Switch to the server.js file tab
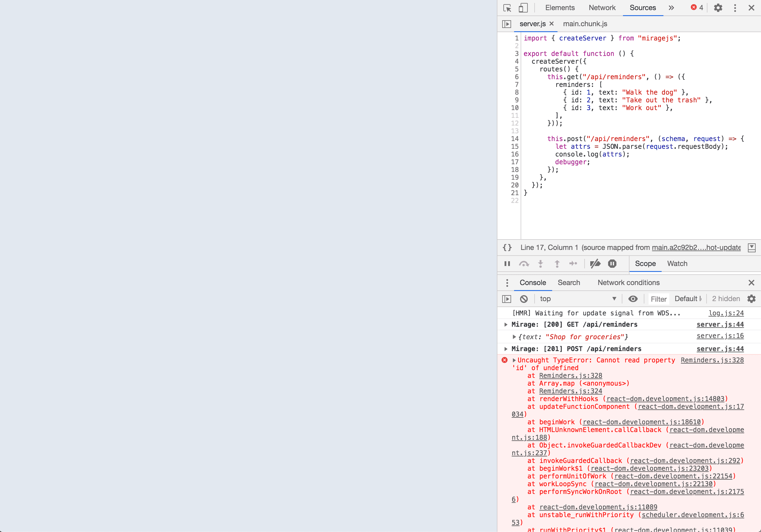This screenshot has width=761, height=532. click(x=532, y=24)
